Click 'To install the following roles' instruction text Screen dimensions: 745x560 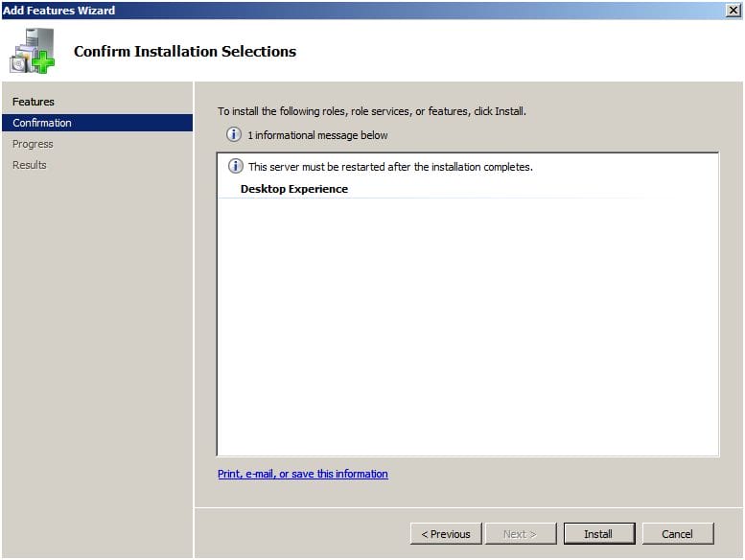pyautogui.click(x=372, y=111)
